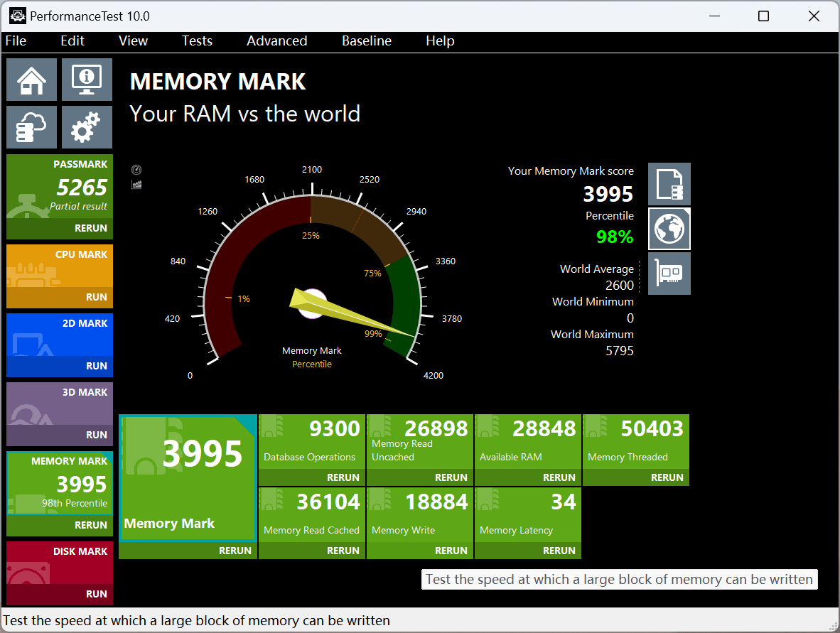Rerun the overall PassMark rating
The image size is (840, 633).
pos(91,228)
